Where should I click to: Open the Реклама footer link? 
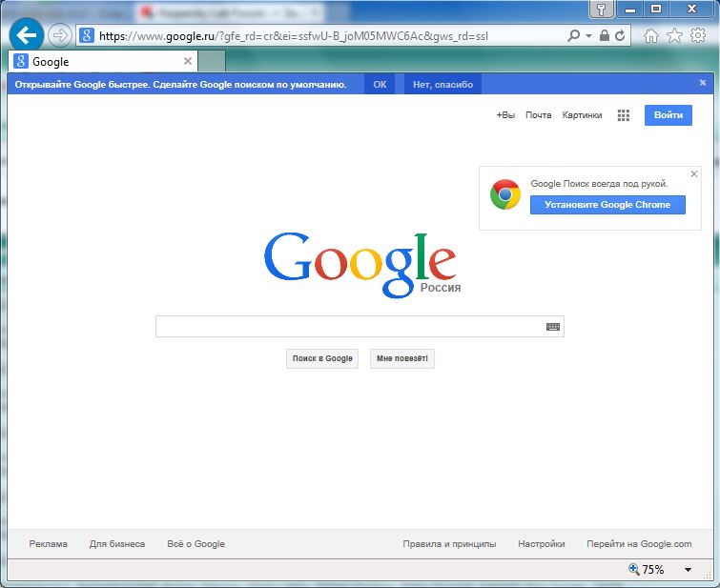[x=49, y=544]
